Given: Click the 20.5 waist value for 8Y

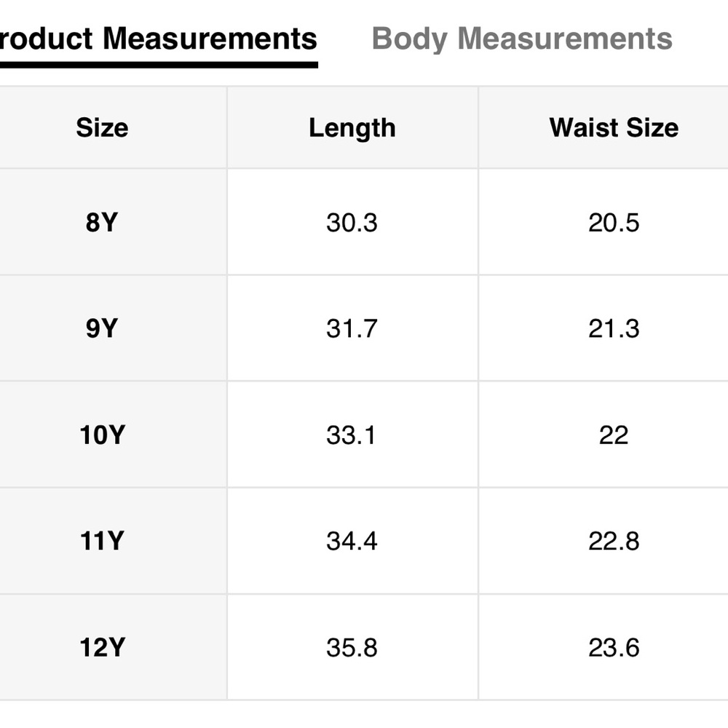Looking at the screenshot, I should pyautogui.click(x=614, y=222).
